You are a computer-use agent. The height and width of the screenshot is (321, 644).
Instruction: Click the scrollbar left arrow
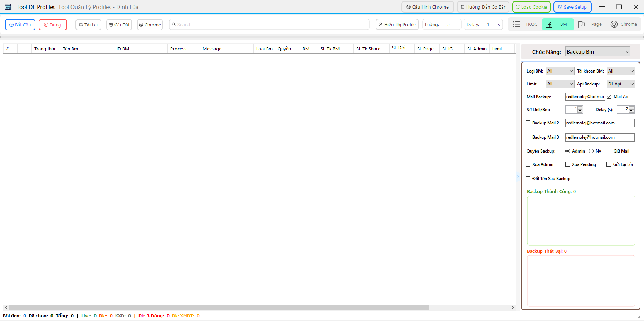click(x=6, y=307)
